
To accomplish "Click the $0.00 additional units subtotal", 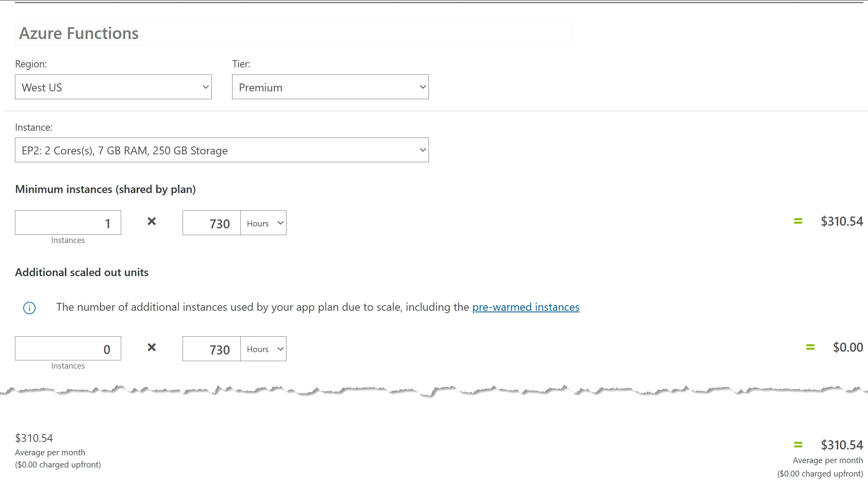I will 848,347.
